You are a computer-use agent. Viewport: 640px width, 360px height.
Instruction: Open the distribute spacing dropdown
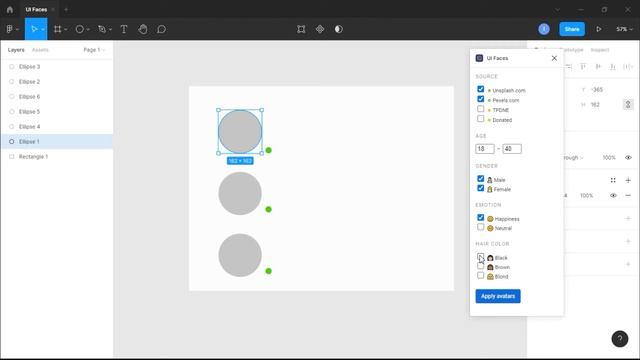pyautogui.click(x=628, y=67)
